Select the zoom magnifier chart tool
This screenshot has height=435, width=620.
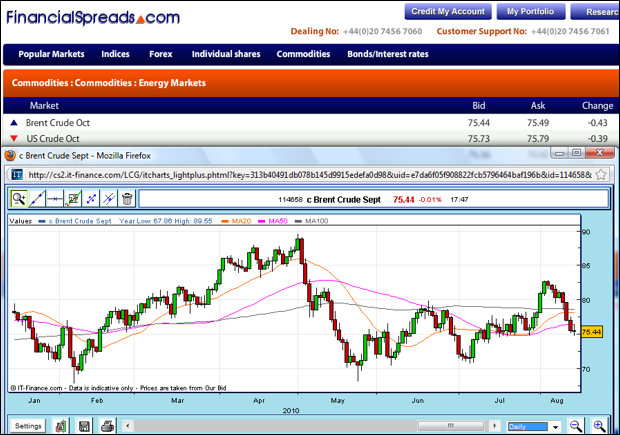[19, 199]
